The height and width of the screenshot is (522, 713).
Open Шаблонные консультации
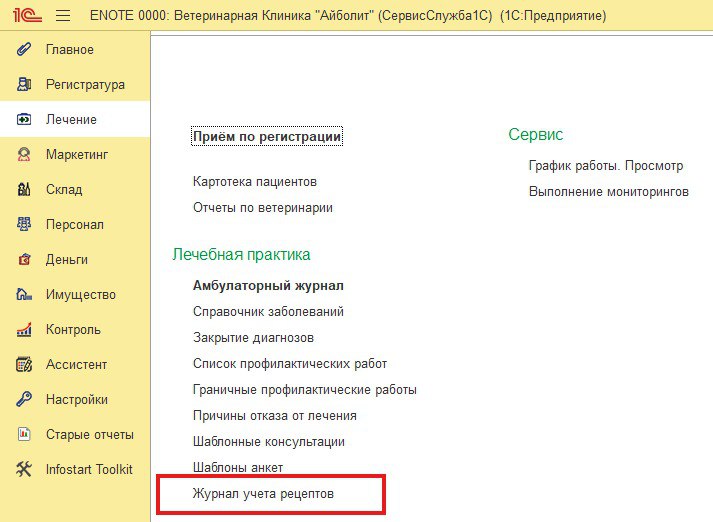tap(269, 442)
